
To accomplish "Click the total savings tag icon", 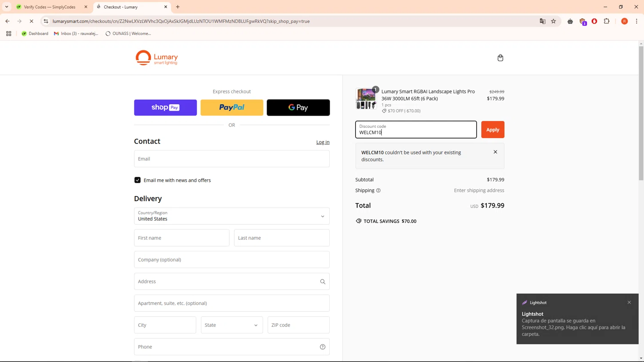I will coord(358,221).
